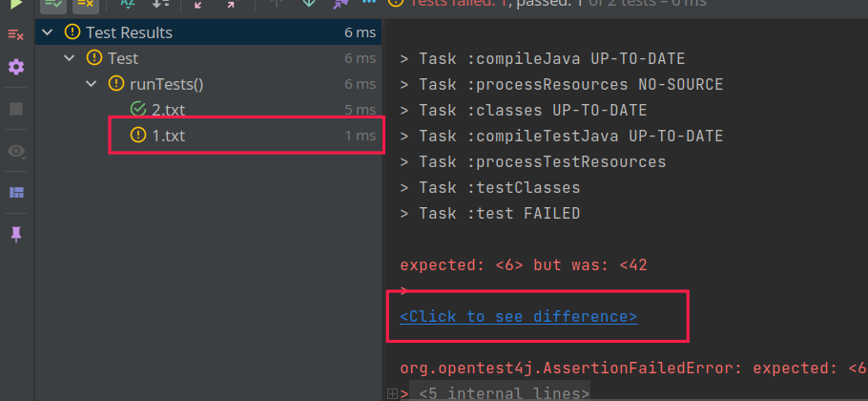
Task: Sort test results alphabetically
Action: click(x=128, y=4)
